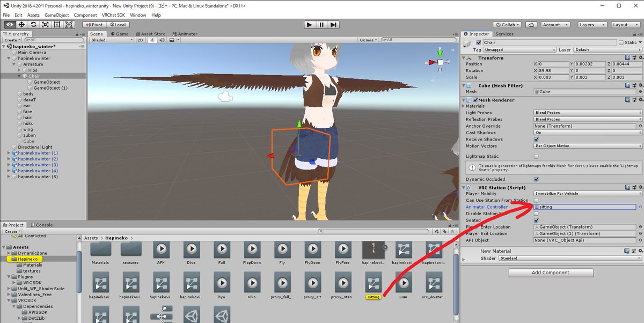The width and height of the screenshot is (644, 323).
Task: Select the wing object in Hierarchy
Action: coord(28,129)
